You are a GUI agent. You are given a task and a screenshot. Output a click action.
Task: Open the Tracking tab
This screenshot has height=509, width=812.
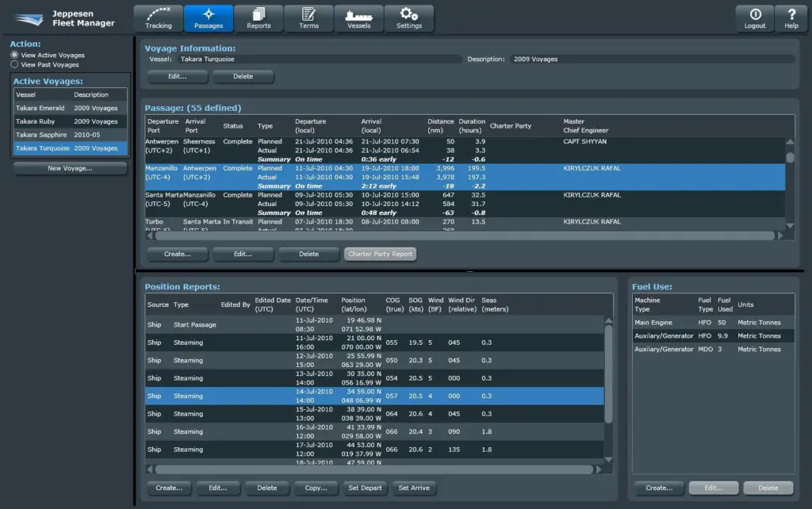click(x=159, y=18)
